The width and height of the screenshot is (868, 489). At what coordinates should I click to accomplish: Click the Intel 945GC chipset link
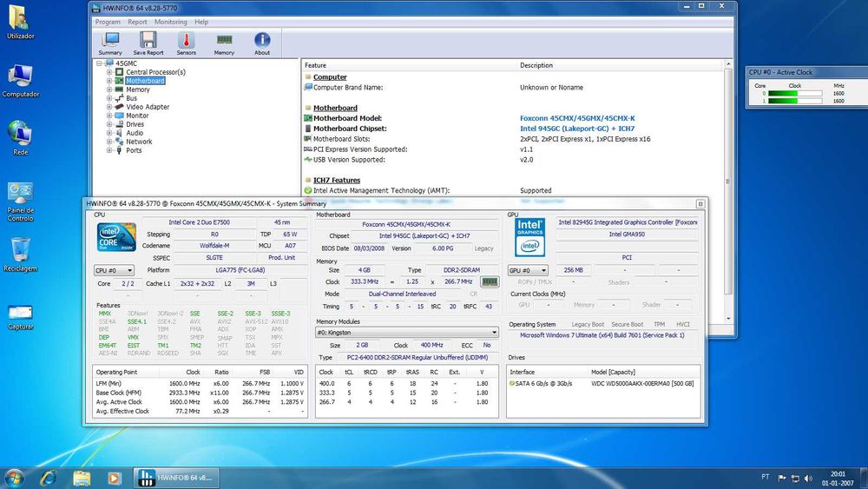click(x=576, y=129)
